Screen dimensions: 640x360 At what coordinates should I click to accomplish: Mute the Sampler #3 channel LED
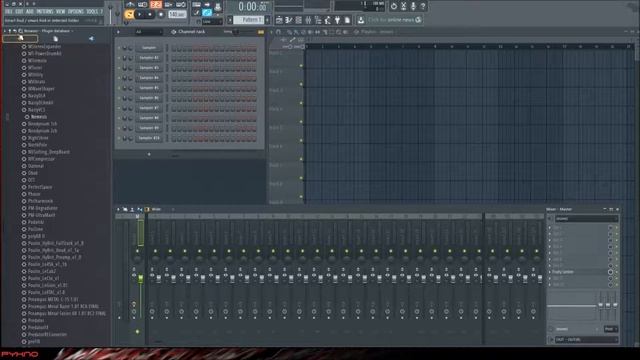[x=119, y=68]
